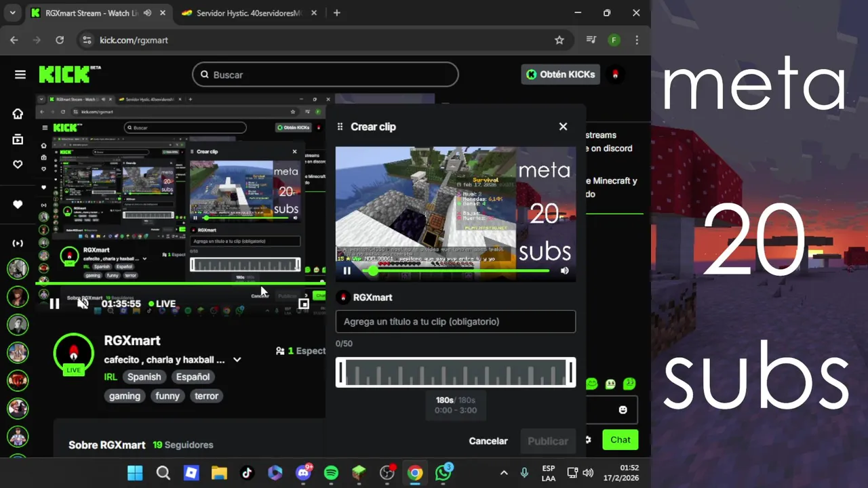Open Spotify from the taskbar
Viewport: 868px width, 488px height.
pyautogui.click(x=331, y=473)
